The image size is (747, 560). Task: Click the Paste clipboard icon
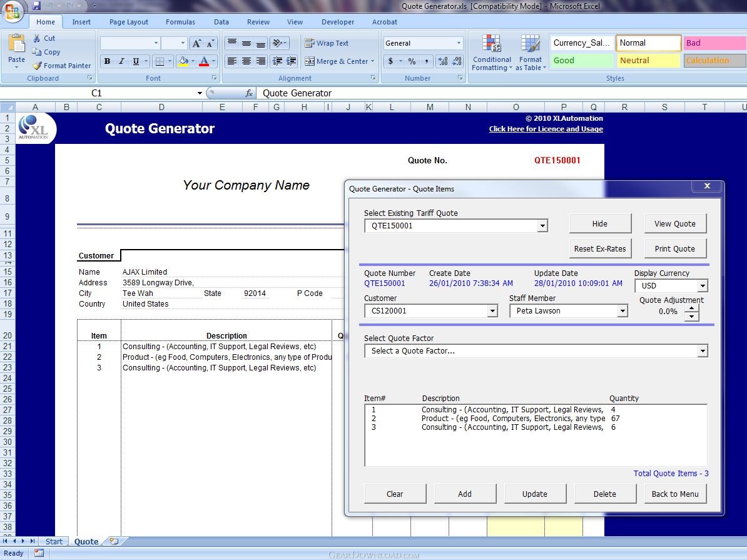[x=17, y=43]
